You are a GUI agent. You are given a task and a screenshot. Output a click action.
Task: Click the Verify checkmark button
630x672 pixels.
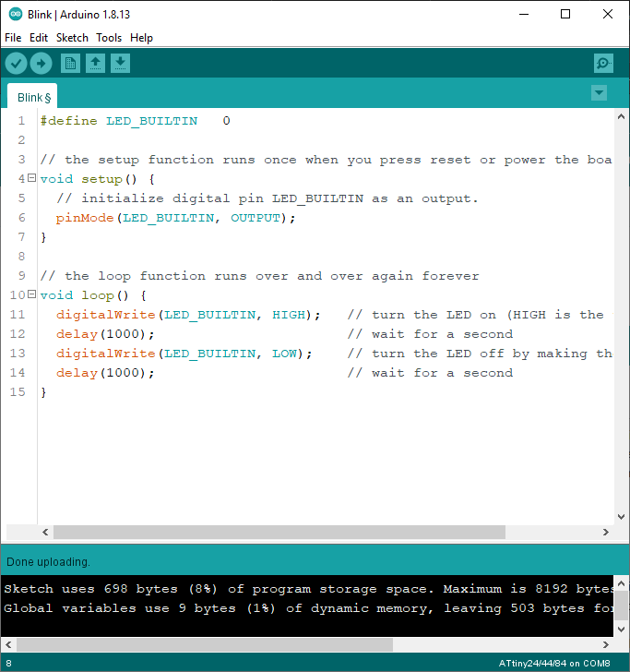[17, 64]
